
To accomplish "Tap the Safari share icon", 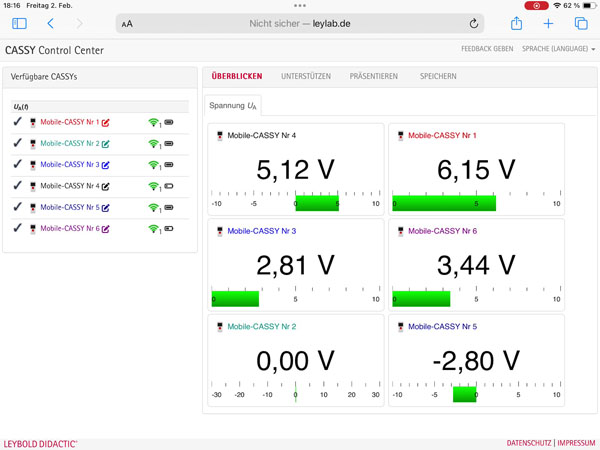I will click(x=516, y=23).
